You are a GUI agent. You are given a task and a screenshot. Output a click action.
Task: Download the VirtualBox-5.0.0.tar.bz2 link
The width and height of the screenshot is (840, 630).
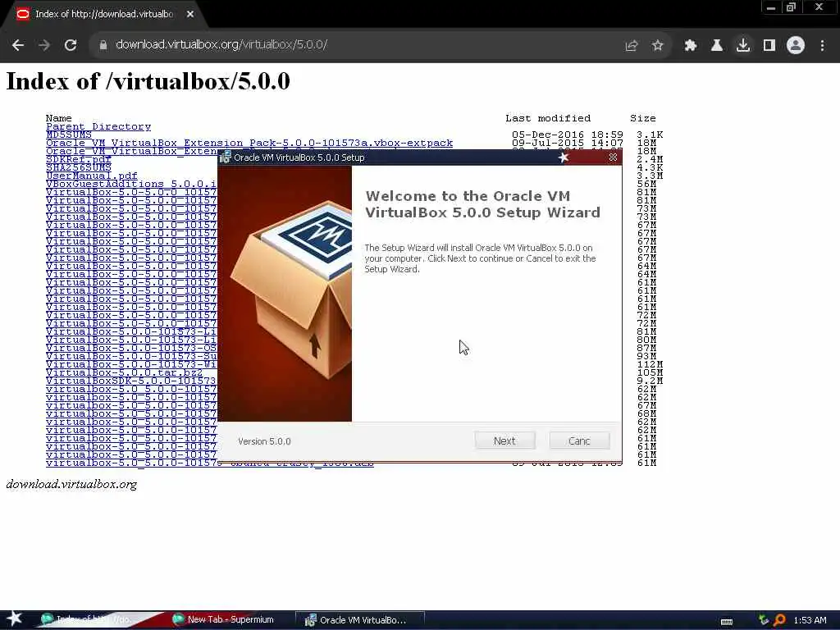pyautogui.click(x=125, y=373)
